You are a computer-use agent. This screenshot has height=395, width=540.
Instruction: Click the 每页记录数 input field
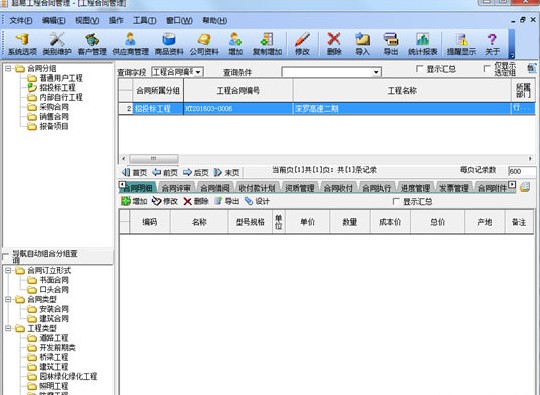pos(522,171)
